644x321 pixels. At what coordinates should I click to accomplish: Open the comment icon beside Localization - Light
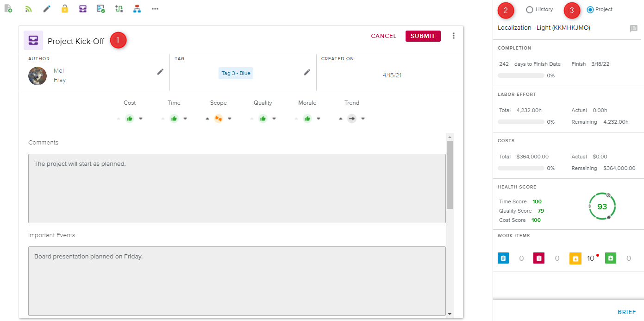633,28
